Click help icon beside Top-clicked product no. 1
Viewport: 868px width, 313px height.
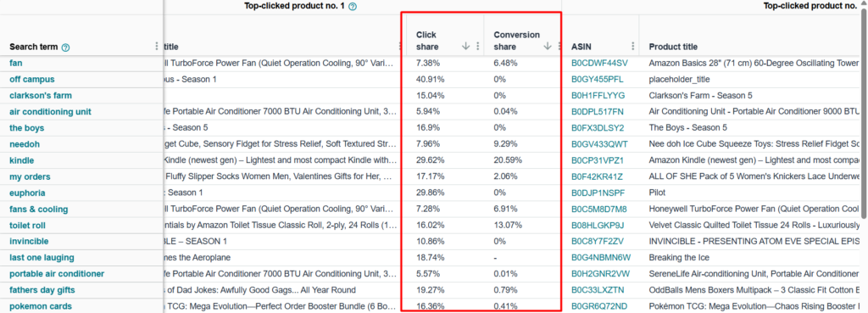click(353, 7)
